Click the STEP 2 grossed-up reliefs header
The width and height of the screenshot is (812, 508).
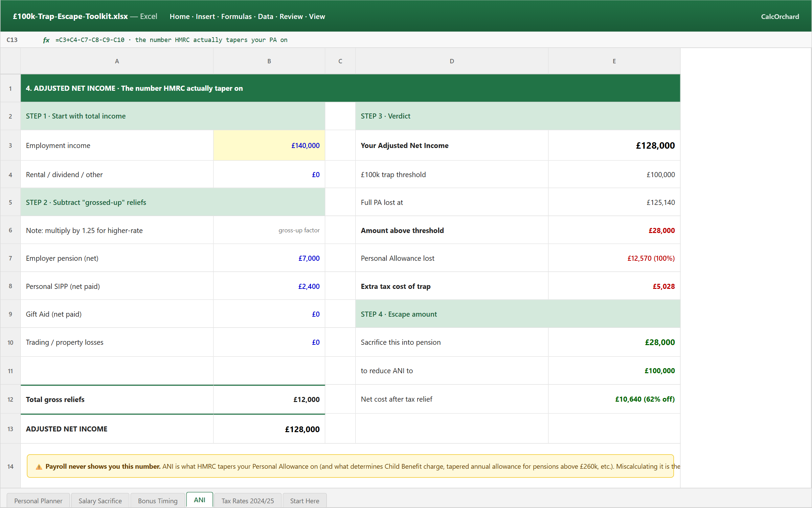tap(173, 202)
